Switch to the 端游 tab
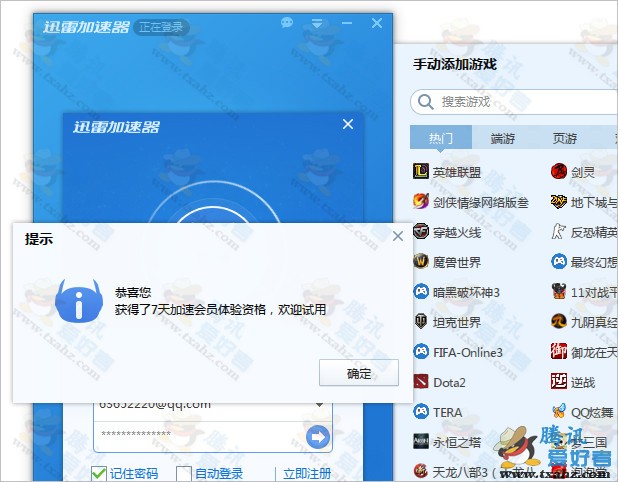The width and height of the screenshot is (618, 482). (x=503, y=138)
